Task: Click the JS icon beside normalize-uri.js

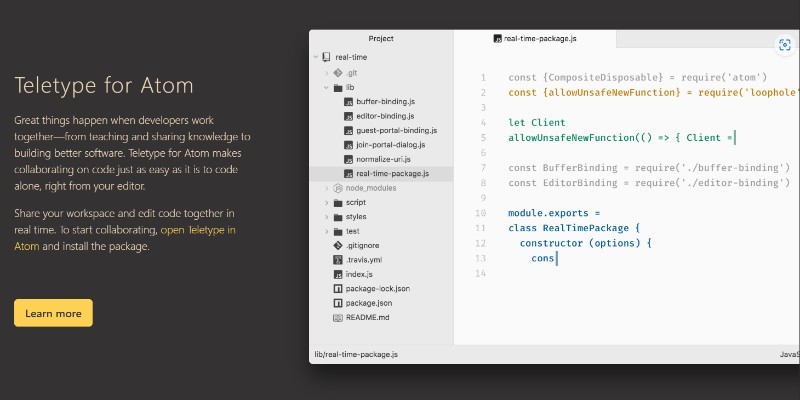Action: 348,159
